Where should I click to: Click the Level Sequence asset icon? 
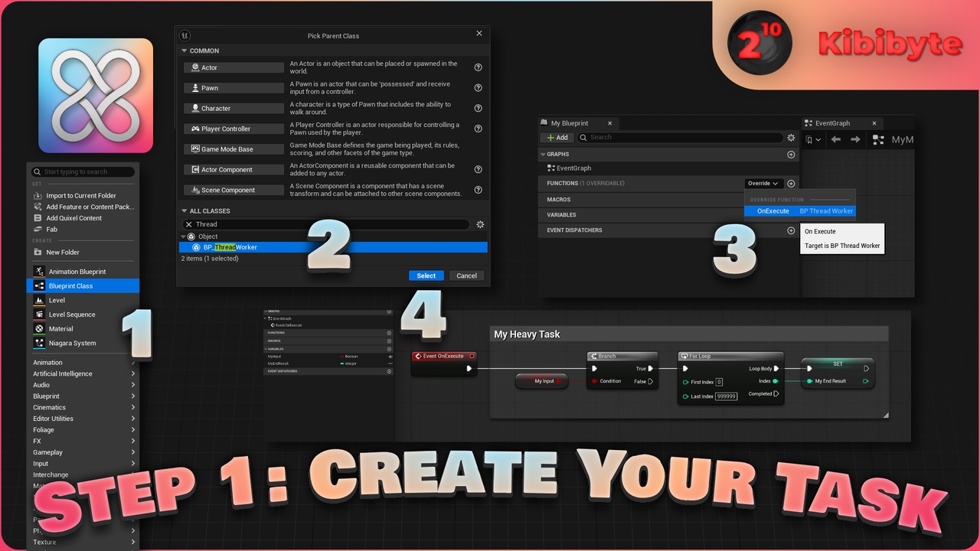pos(39,315)
